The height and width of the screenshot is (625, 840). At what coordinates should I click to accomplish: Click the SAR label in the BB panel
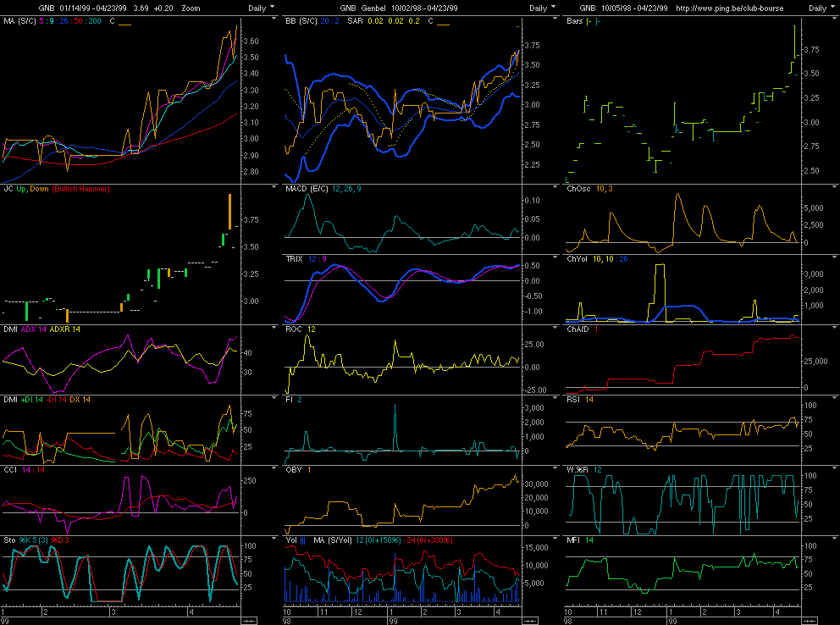pos(355,21)
